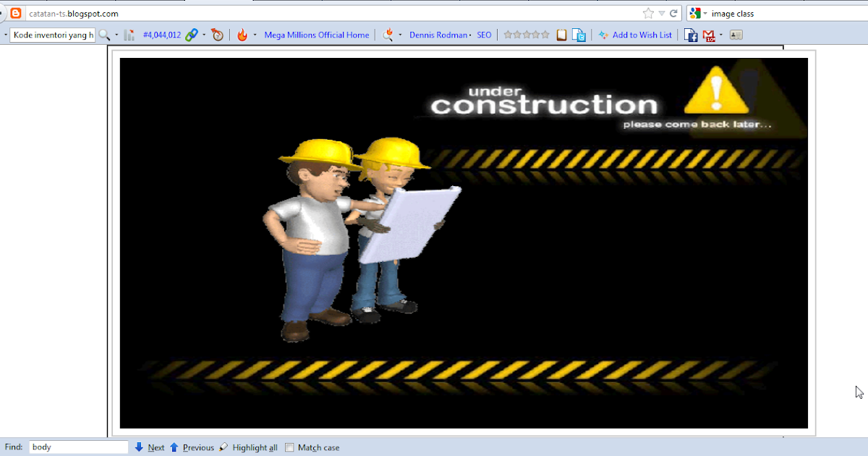Open the URL history dropdown arrow
The width and height of the screenshot is (868, 456).
662,13
